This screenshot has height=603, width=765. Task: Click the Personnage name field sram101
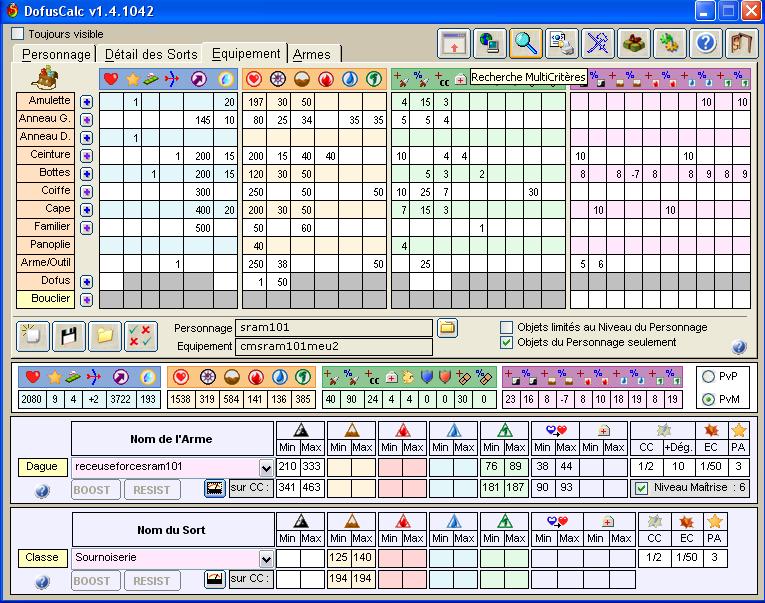click(335, 328)
